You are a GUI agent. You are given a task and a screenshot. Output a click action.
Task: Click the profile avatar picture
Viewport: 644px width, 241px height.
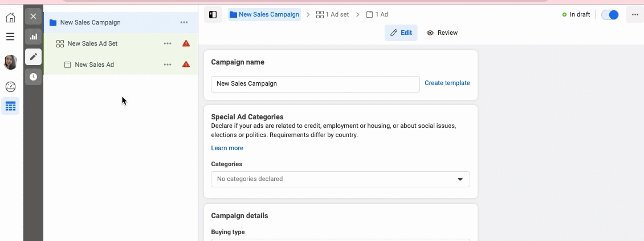coord(10,62)
